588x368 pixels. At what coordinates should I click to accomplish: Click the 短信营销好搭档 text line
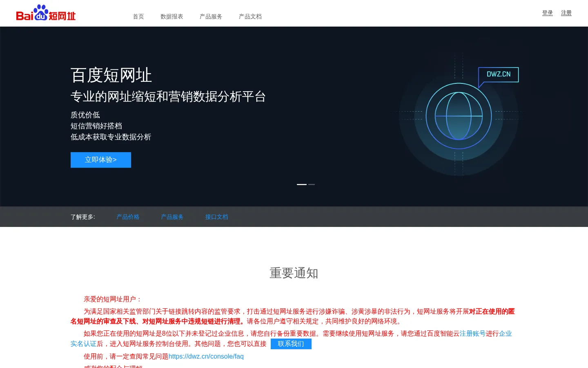(96, 126)
